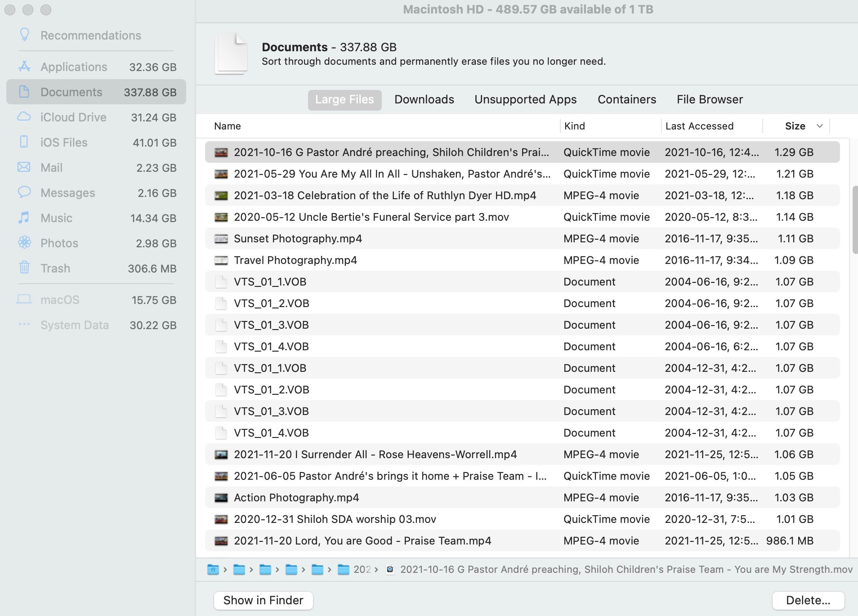Switch to the Large Files tab
The width and height of the screenshot is (858, 616).
(x=344, y=99)
